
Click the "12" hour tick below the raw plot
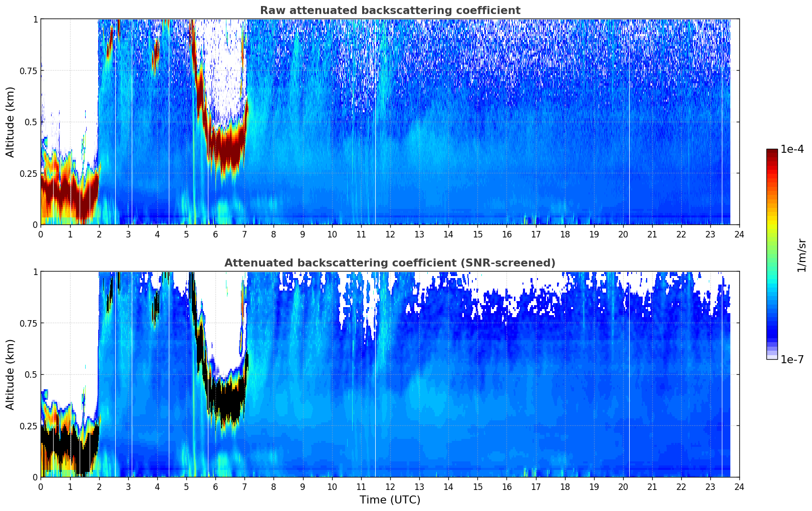tap(390, 234)
